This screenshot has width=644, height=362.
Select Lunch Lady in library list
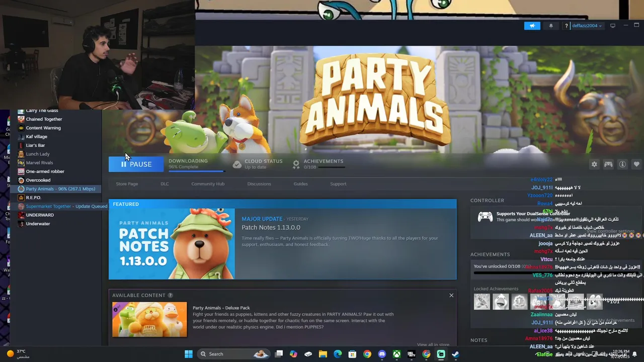pos(38,154)
